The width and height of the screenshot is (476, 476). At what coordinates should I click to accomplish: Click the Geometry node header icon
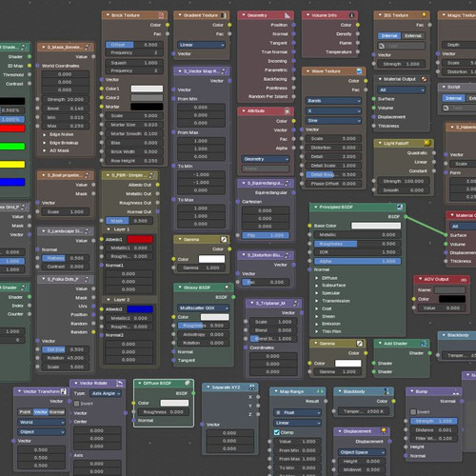click(288, 15)
